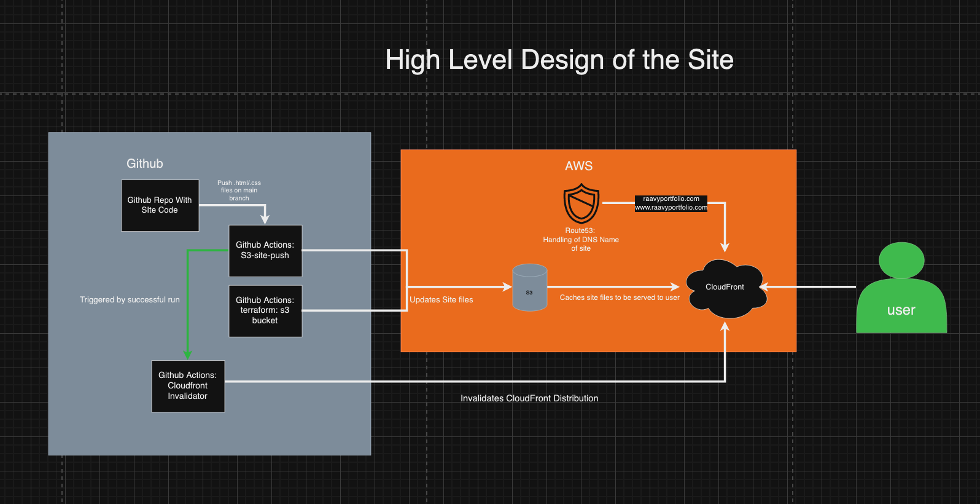
Task: Click the green user figure
Action: click(901, 288)
